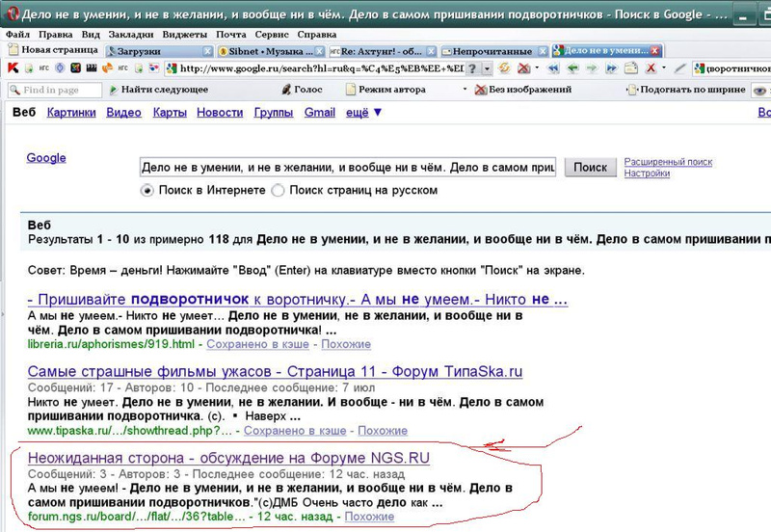Open the Неожиданная сторона NGS.RU forum result

coord(228,458)
